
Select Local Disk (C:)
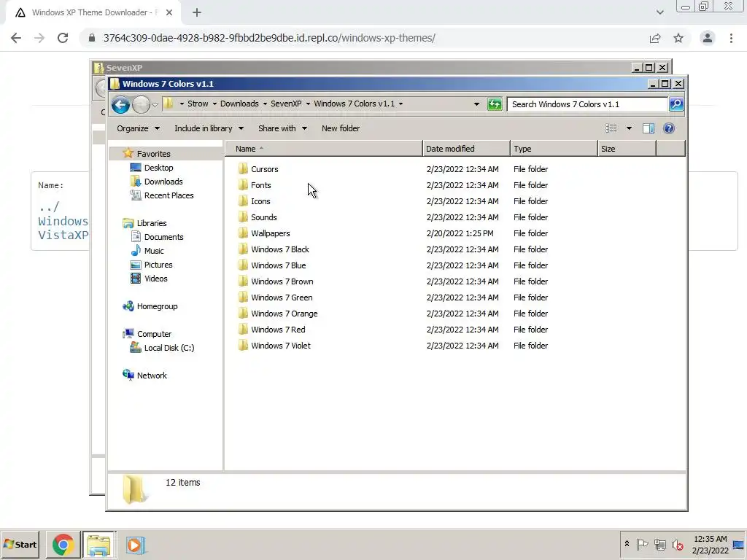(169, 348)
